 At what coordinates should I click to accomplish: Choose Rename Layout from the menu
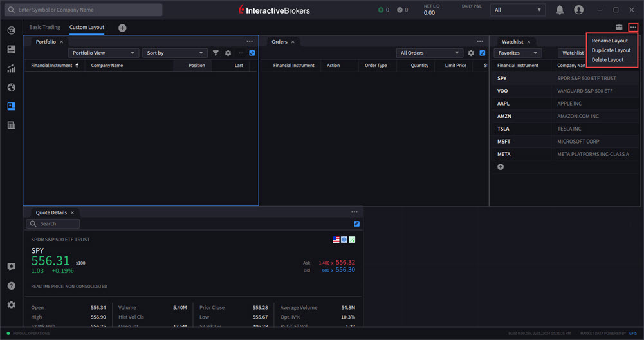point(609,41)
